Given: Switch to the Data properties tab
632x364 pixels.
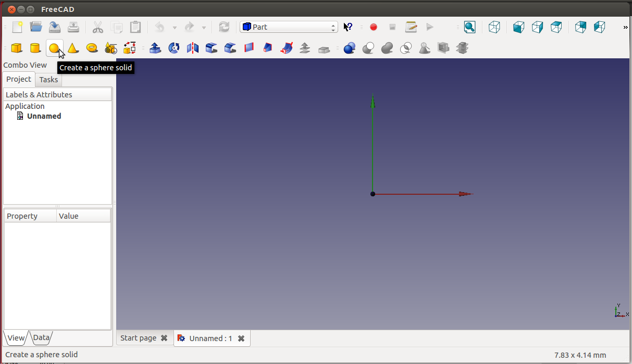Looking at the screenshot, I should click(x=41, y=337).
